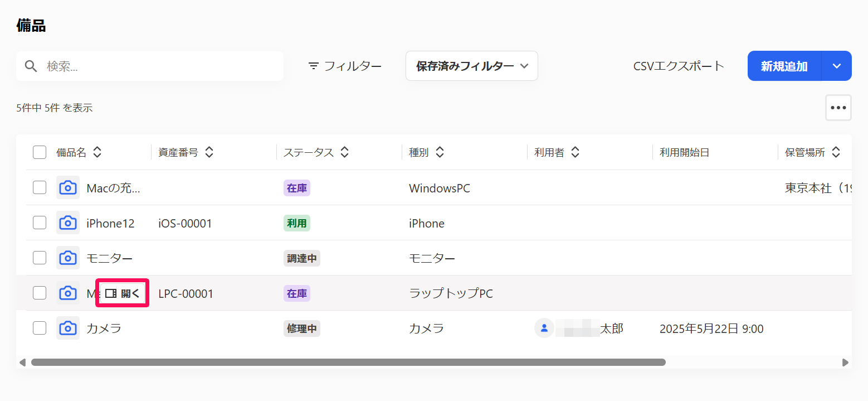Click the 開く button in the hovered row

pyautogui.click(x=123, y=293)
